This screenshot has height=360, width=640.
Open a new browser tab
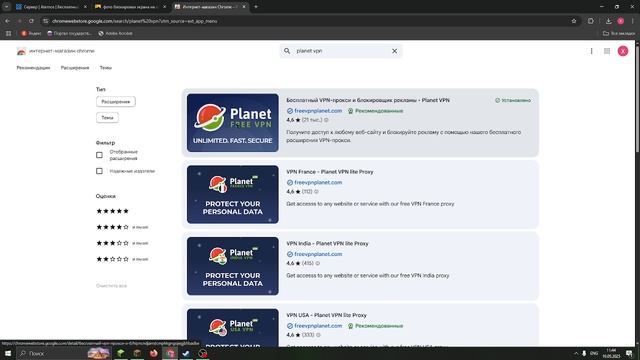point(256,7)
